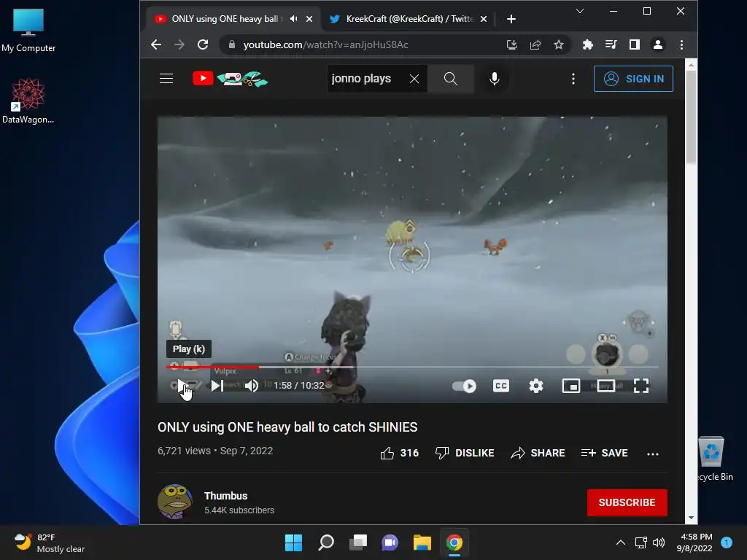
Task: Go forward in browser history
Action: click(x=179, y=44)
